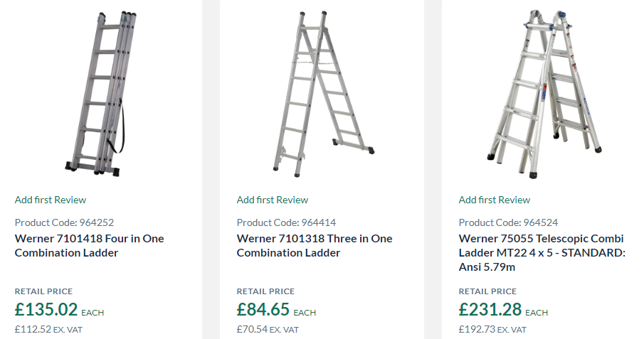Click the £192.73 ex. VAT price

click(x=492, y=329)
